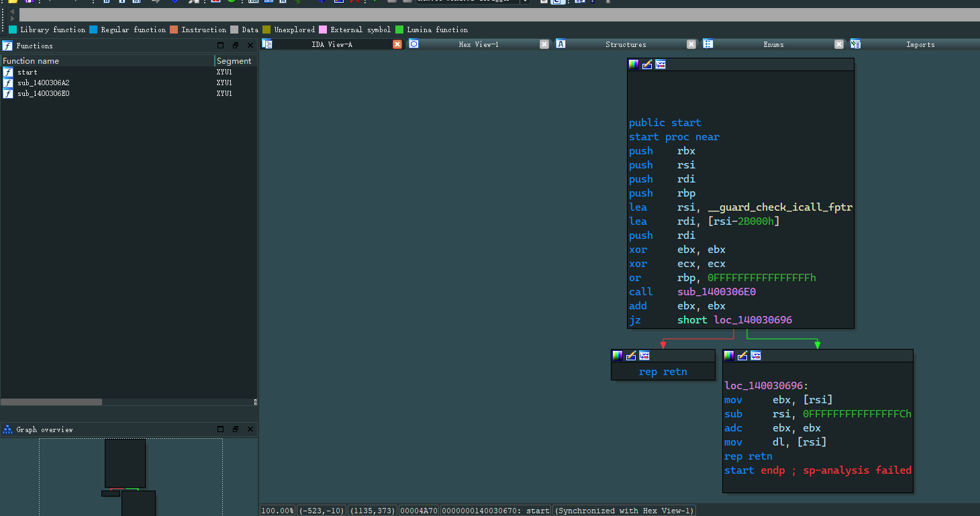Image resolution: width=980 pixels, height=516 pixels.
Task: Click edit icon on the loc_140030696 block
Action: click(742, 356)
